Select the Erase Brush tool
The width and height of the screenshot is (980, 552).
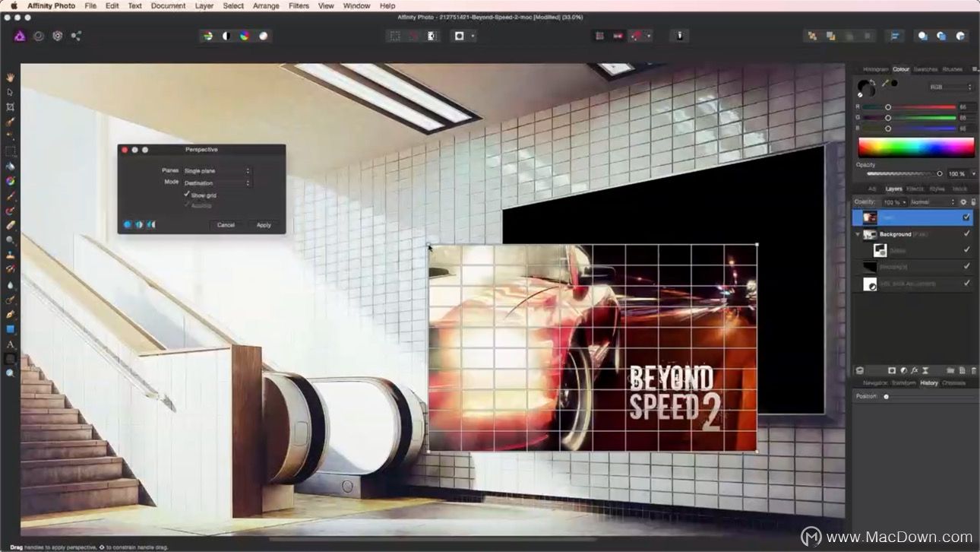click(x=10, y=225)
